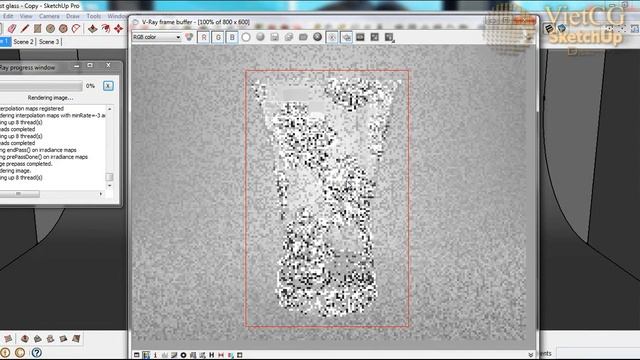Click the Right view icon

pyautogui.click(x=51, y=338)
